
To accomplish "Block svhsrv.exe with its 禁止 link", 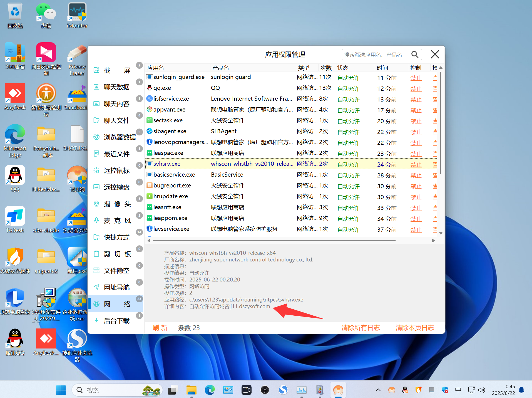I will (x=416, y=164).
